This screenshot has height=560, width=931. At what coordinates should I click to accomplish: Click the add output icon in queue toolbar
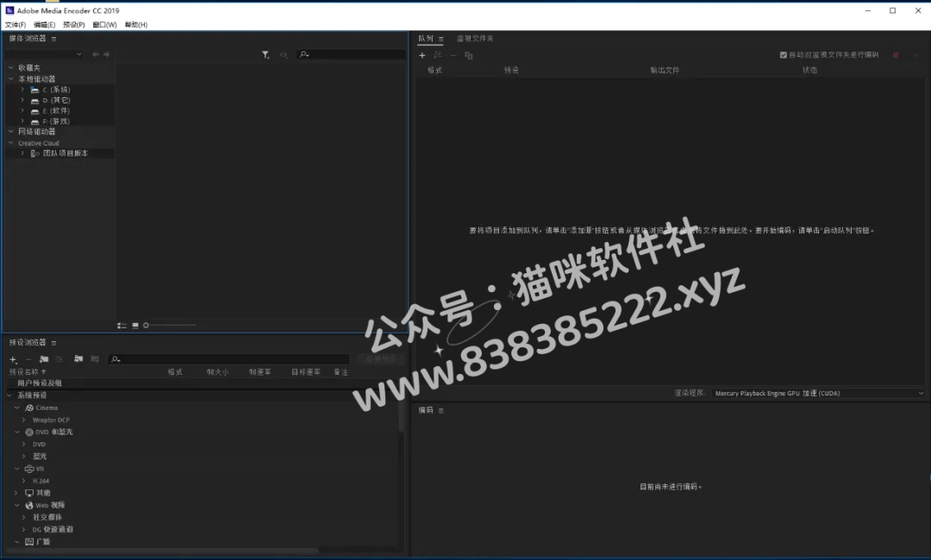438,55
